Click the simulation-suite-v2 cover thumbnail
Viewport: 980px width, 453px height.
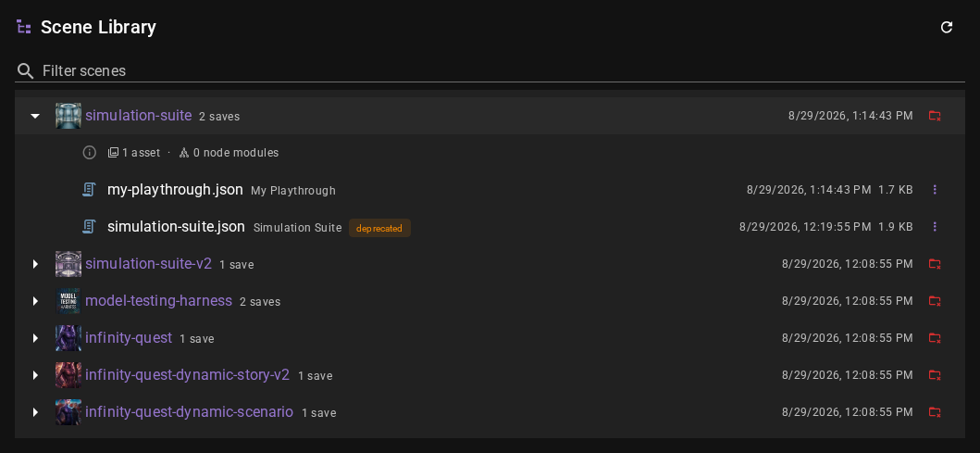pos(68,264)
